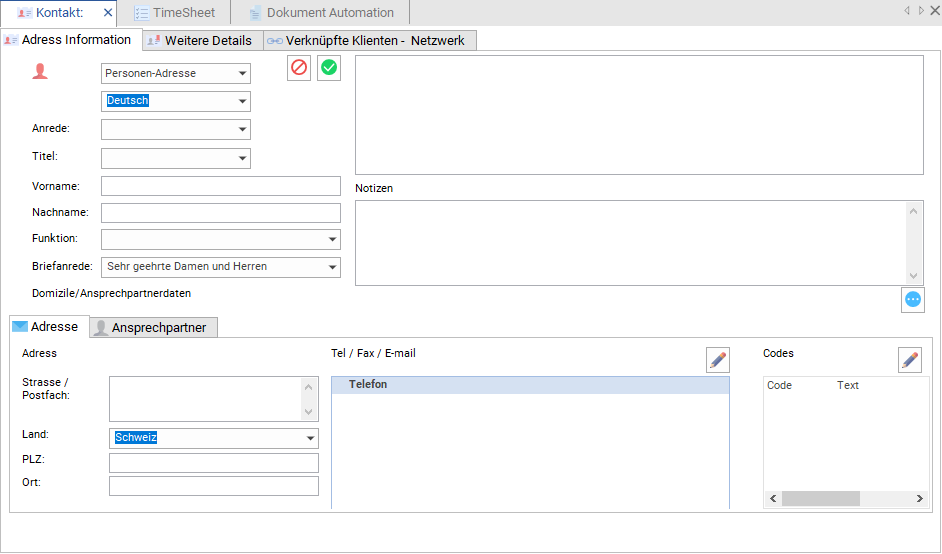Screen dimensions: 942x554
Task: Click the red cancel icon
Action: click(x=299, y=67)
